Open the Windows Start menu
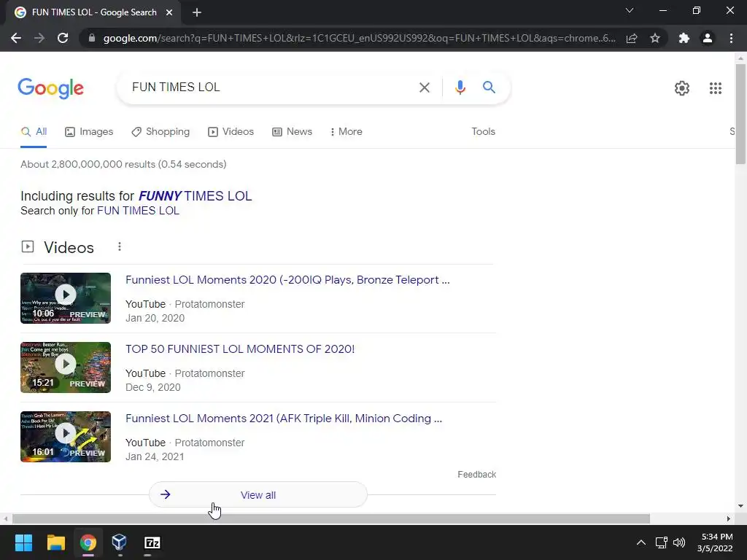The image size is (747, 560). click(23, 542)
